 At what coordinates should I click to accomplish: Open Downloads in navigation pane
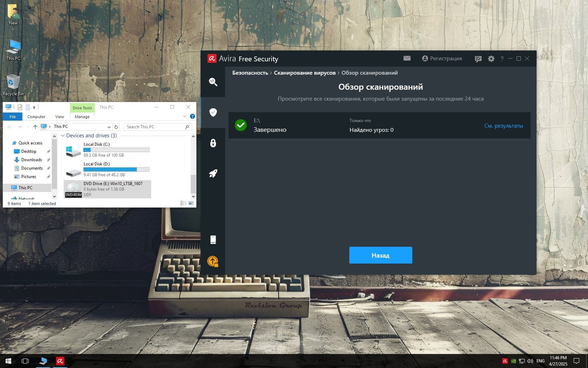pos(31,160)
